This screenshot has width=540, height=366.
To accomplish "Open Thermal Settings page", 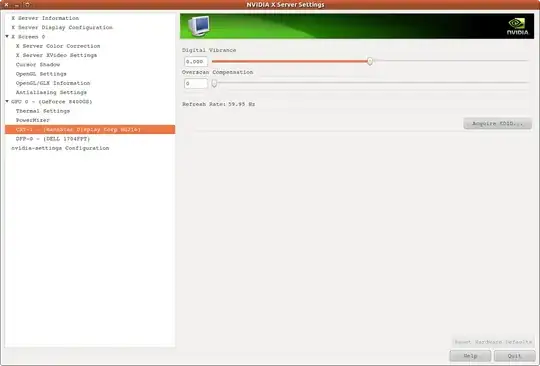I will [x=43, y=111].
